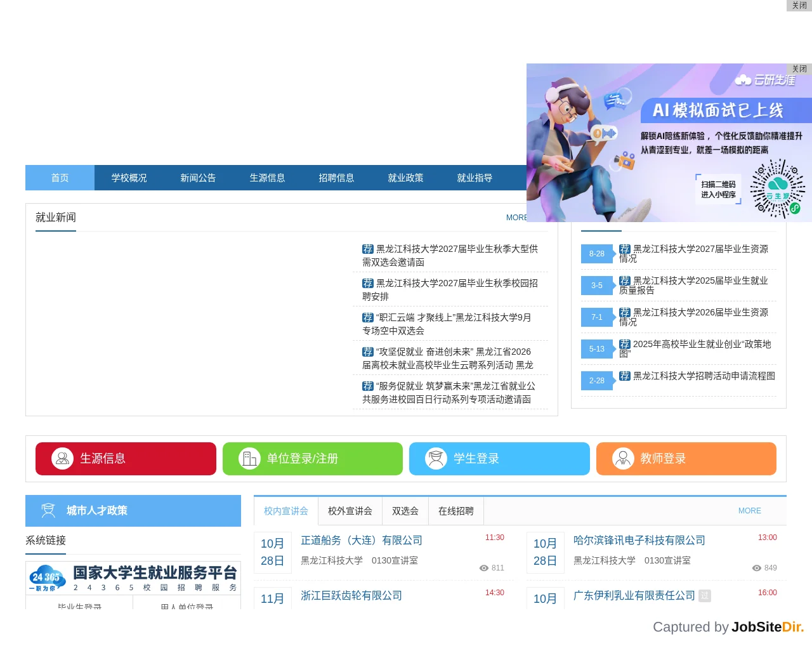The width and height of the screenshot is (812, 646).
Task: Open the 职汇云端 才聚线上 9月专场 news
Action: pos(447,324)
